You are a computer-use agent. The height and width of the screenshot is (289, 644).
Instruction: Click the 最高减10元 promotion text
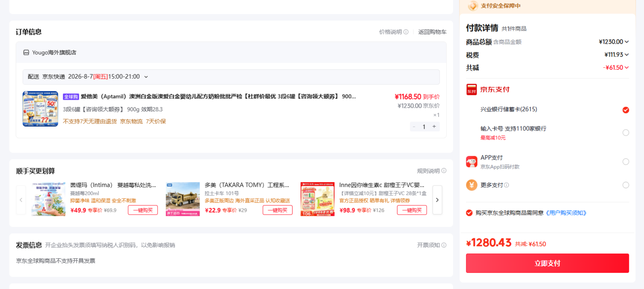[493, 138]
